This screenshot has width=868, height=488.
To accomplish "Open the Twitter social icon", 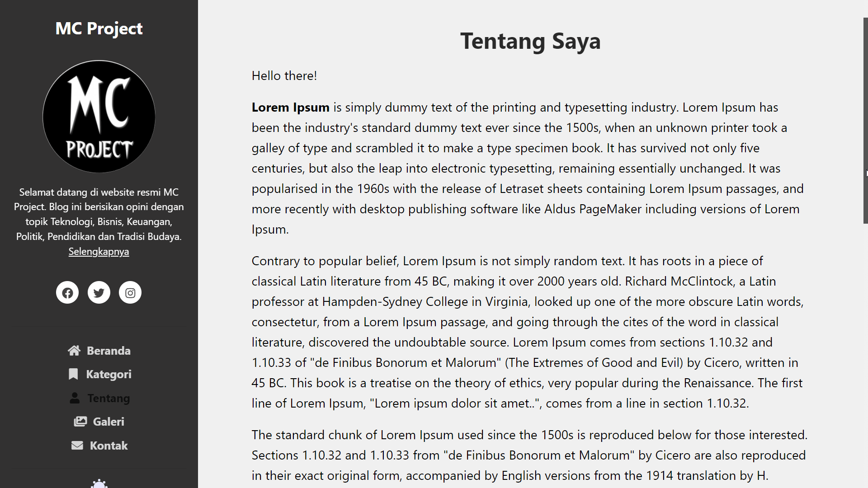I will tap(99, 292).
